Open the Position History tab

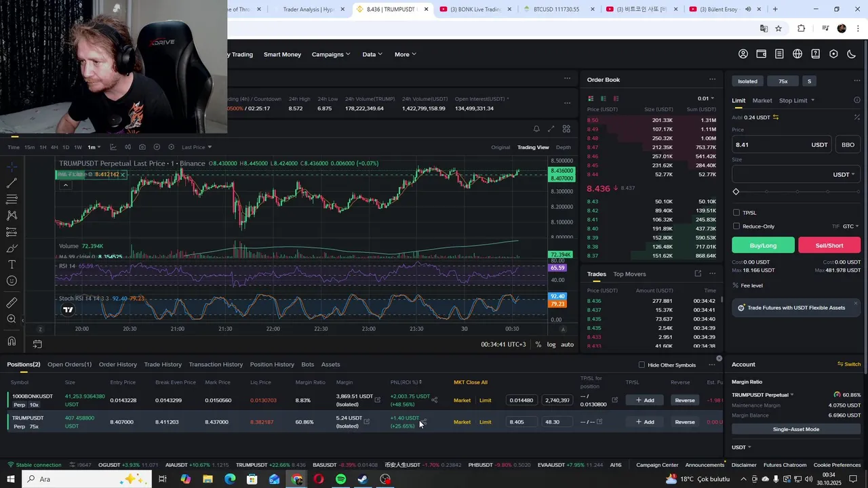272,365
